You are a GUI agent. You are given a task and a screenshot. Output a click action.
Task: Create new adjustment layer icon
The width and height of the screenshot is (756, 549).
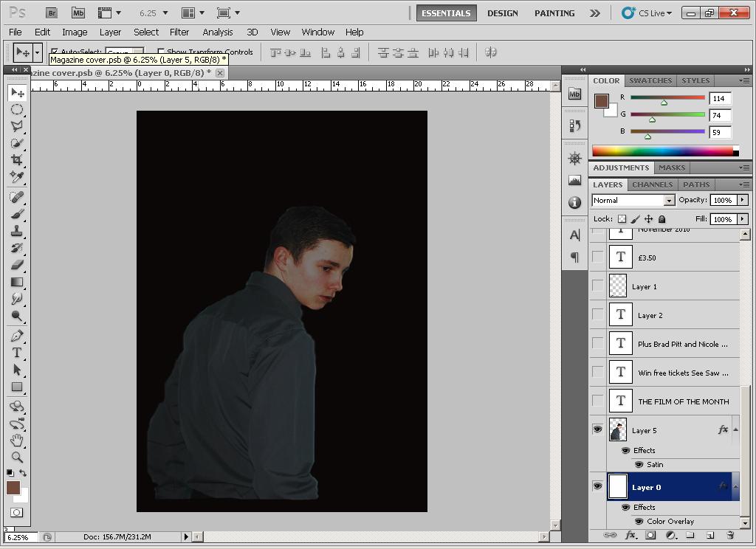(x=670, y=535)
